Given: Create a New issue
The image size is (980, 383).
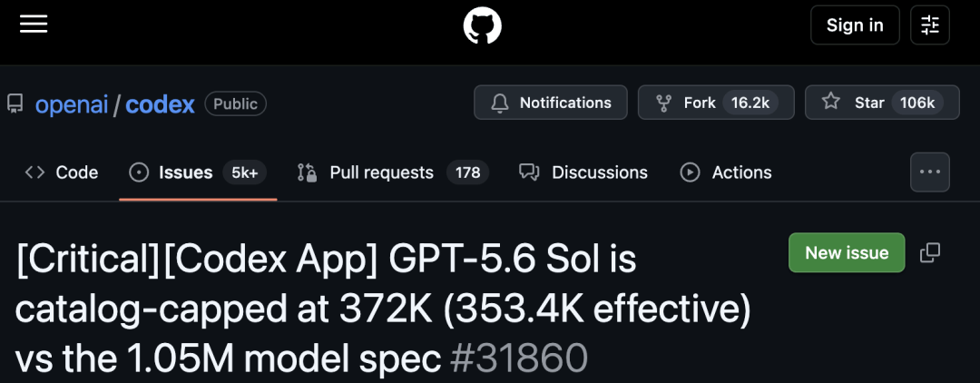Looking at the screenshot, I should coord(847,252).
